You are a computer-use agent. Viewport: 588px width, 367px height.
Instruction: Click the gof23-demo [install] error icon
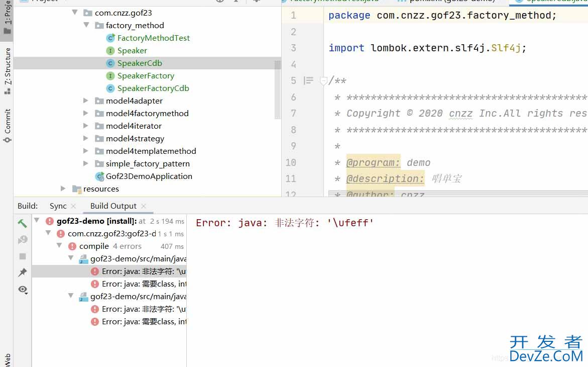(50, 221)
